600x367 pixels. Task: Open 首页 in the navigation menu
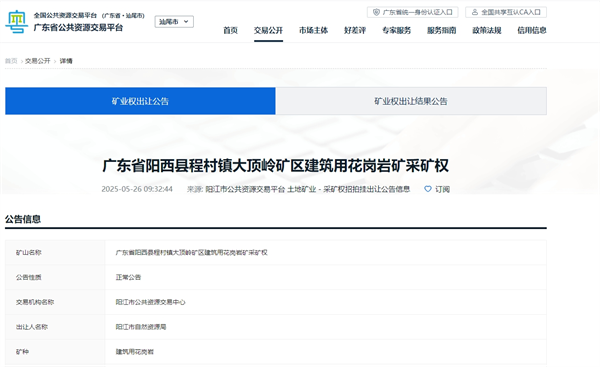230,30
